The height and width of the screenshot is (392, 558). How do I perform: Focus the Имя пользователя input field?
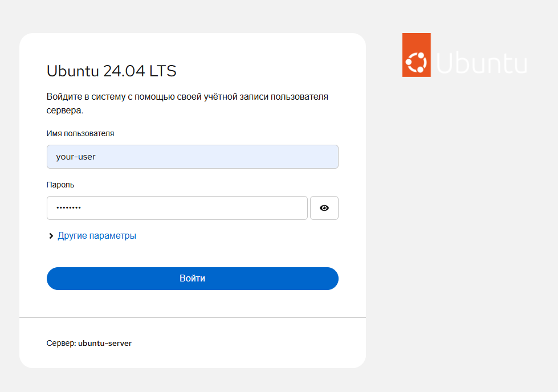coord(192,157)
